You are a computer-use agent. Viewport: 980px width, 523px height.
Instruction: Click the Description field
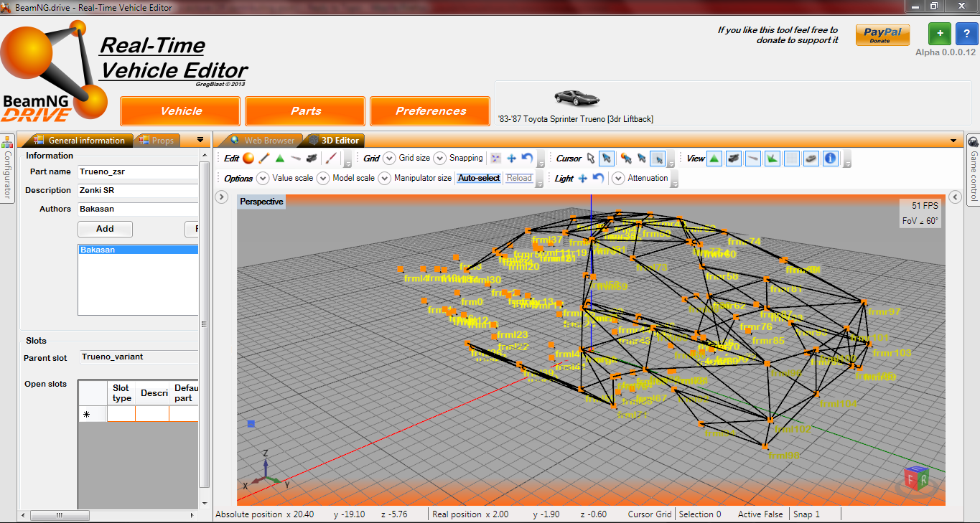(138, 190)
